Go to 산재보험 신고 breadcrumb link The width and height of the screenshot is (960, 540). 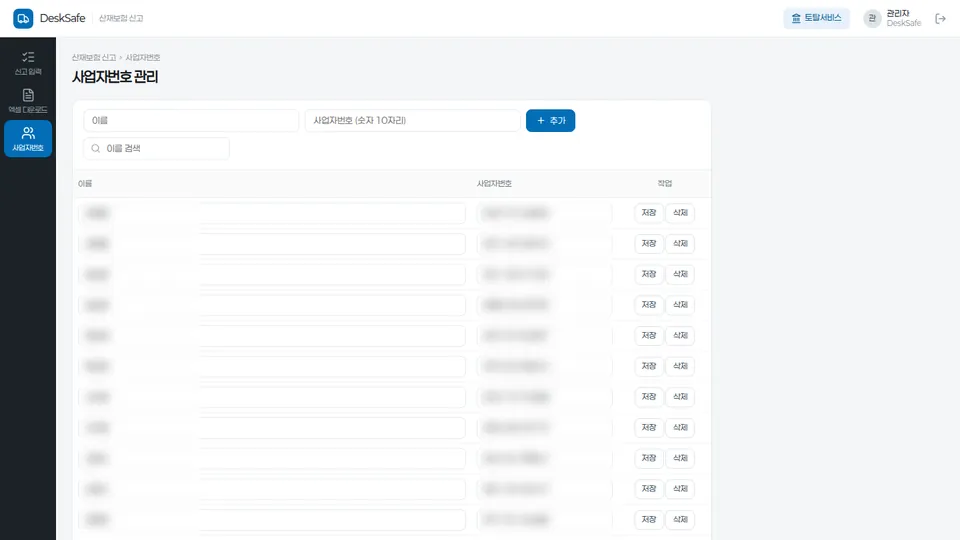click(x=94, y=58)
